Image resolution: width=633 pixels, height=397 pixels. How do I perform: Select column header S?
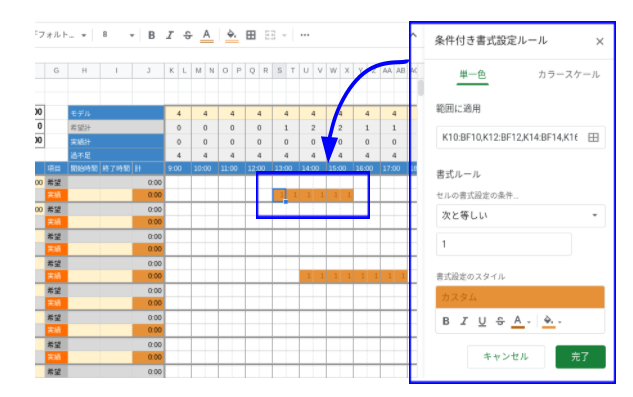(279, 70)
